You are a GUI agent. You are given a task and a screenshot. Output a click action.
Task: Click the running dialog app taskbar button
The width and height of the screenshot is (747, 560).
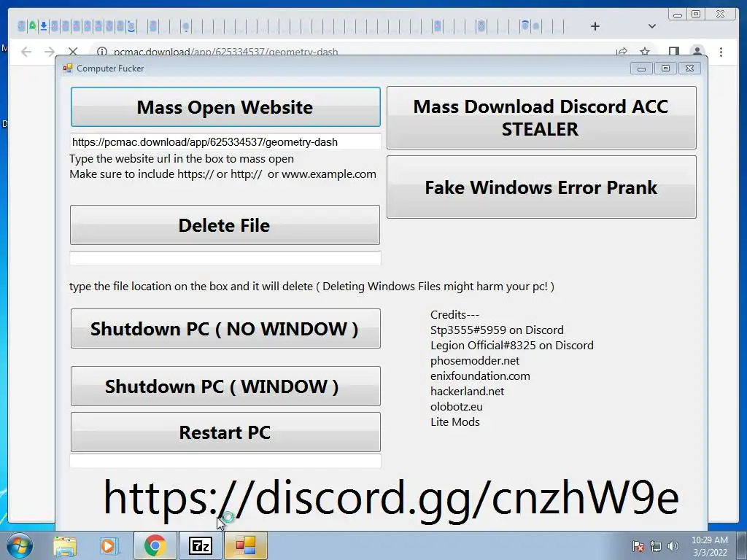245,545
